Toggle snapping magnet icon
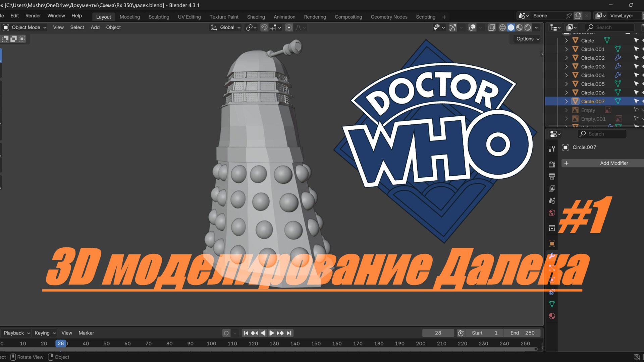Image resolution: width=644 pixels, height=362 pixels. (264, 27)
